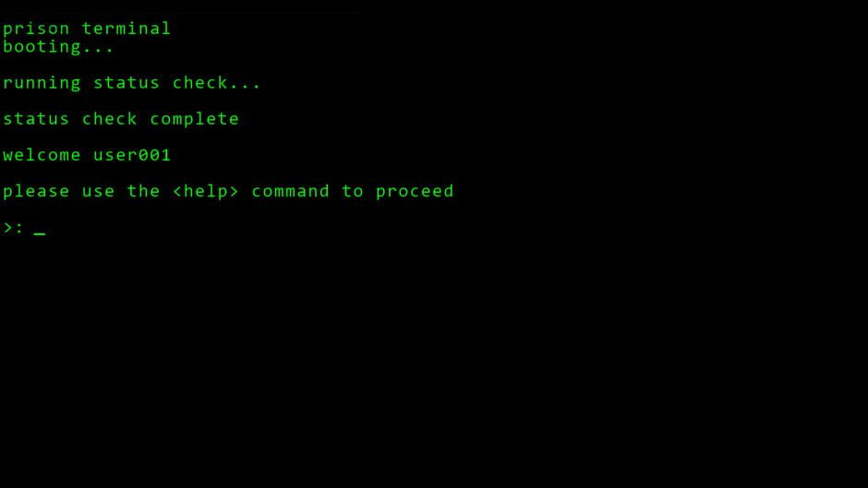The width and height of the screenshot is (868, 488).
Task: Click the word 'welcome' in greeting
Action: (42, 155)
